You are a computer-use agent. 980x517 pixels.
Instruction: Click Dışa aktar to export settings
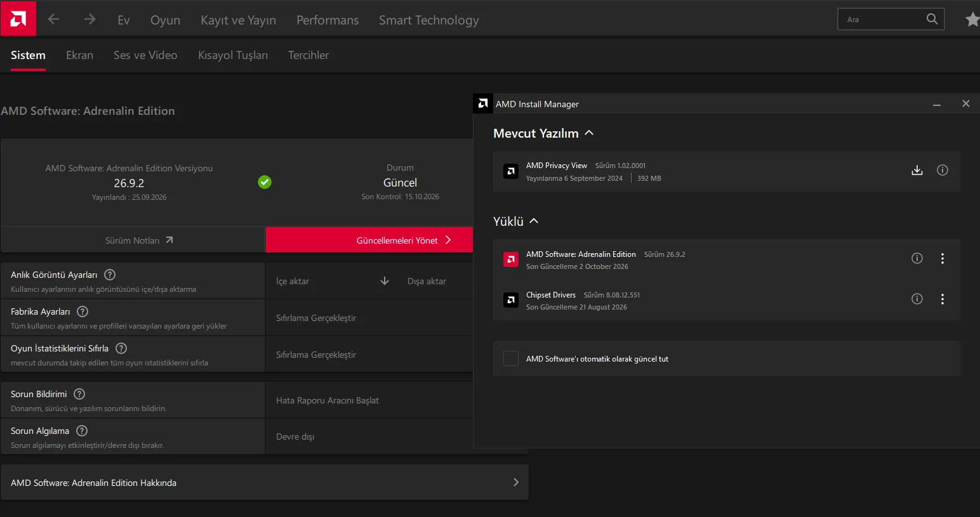pos(427,281)
